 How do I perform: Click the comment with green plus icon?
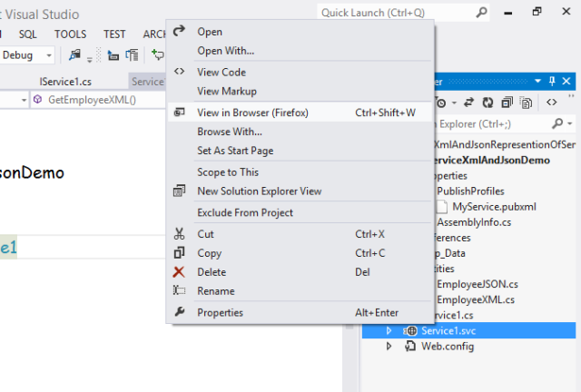click(x=158, y=54)
